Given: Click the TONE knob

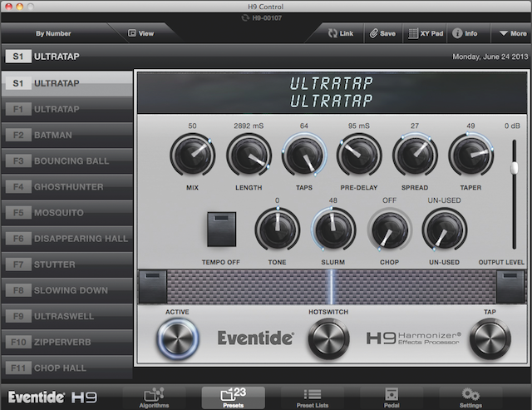Looking at the screenshot, I should coord(277,230).
